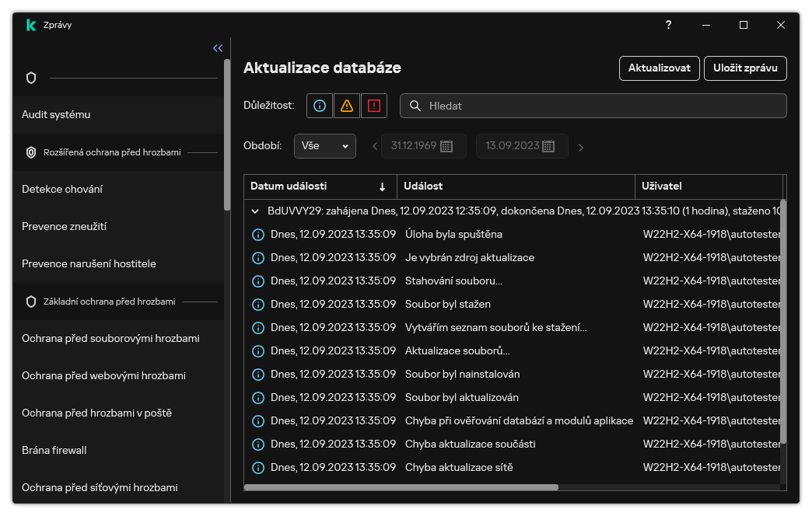Click the 'Hledat' search field

pos(599,106)
